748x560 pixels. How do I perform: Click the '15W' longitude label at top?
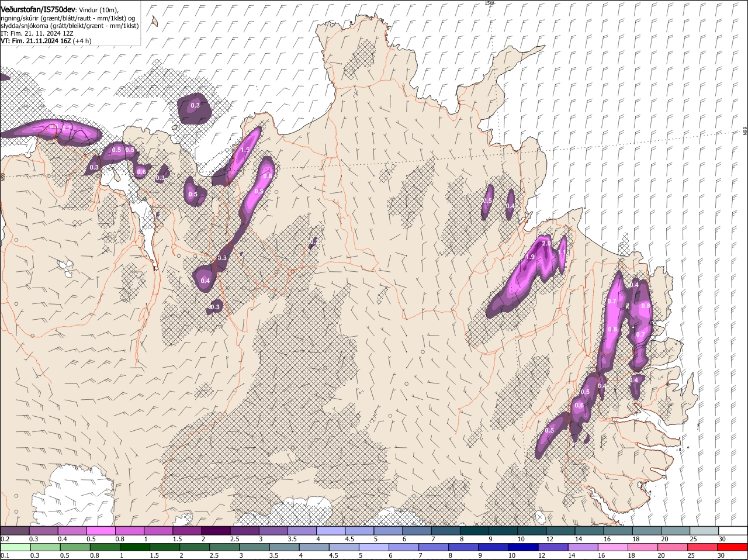489,3
